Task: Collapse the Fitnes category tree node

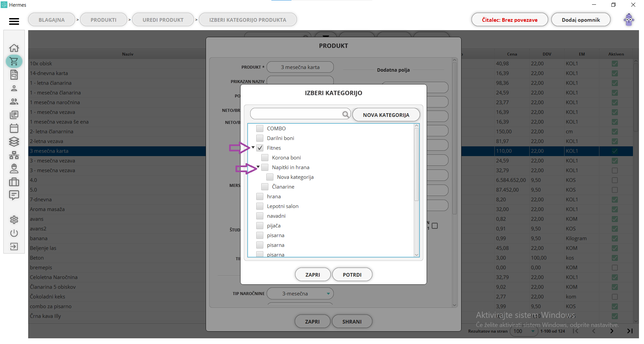Action: pos(253,147)
